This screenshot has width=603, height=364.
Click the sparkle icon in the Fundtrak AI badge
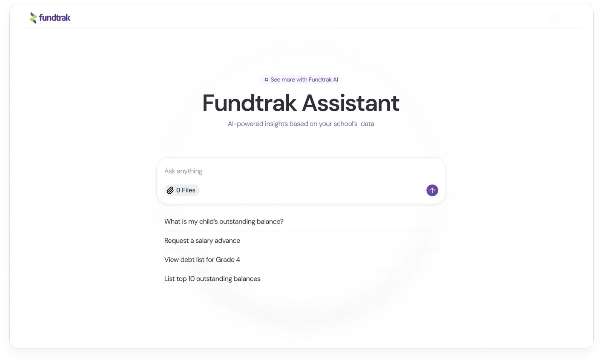click(x=266, y=80)
